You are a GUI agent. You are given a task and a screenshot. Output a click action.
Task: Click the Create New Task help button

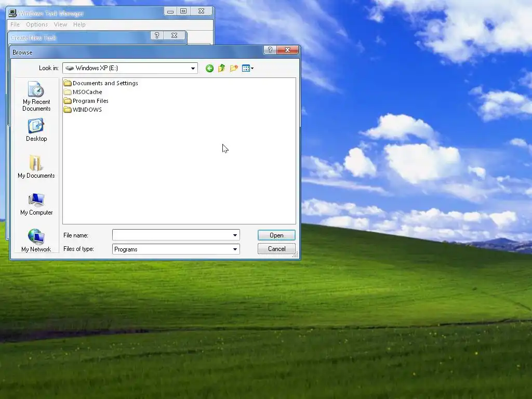click(x=157, y=35)
